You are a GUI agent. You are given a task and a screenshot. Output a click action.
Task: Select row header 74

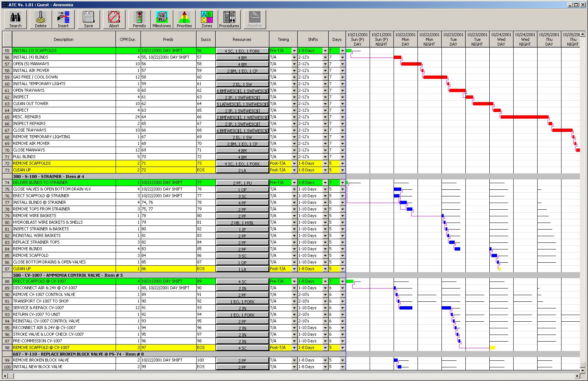7,183
